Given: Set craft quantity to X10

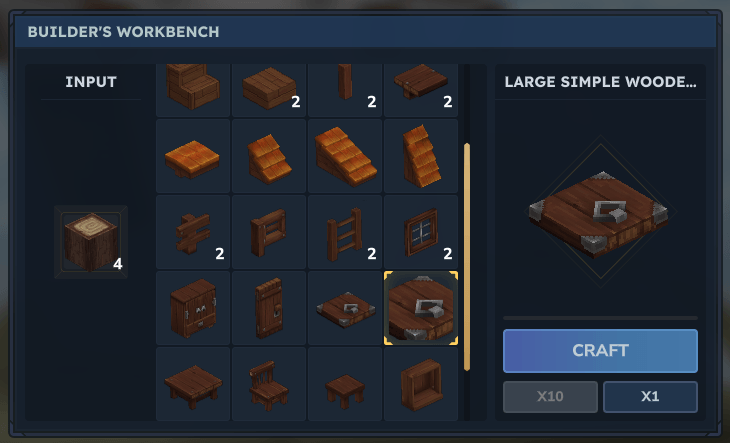Looking at the screenshot, I should 550,396.
